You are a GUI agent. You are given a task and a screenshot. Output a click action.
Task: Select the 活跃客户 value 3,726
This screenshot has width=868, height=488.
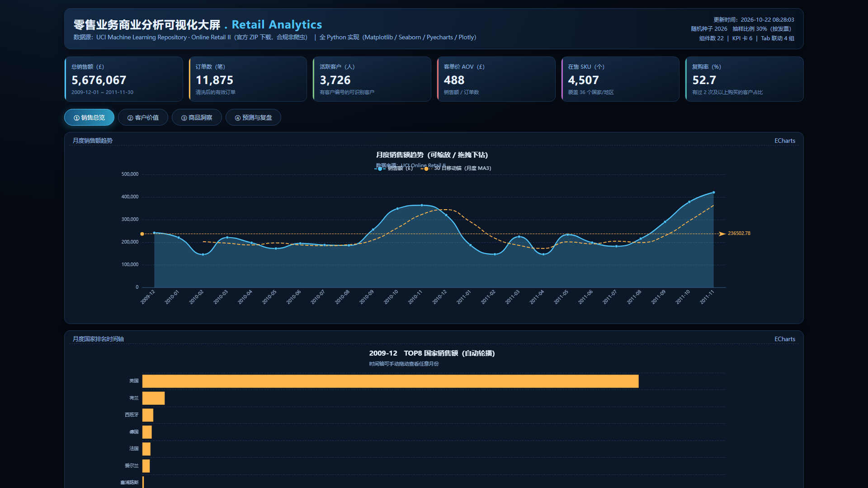tap(335, 80)
